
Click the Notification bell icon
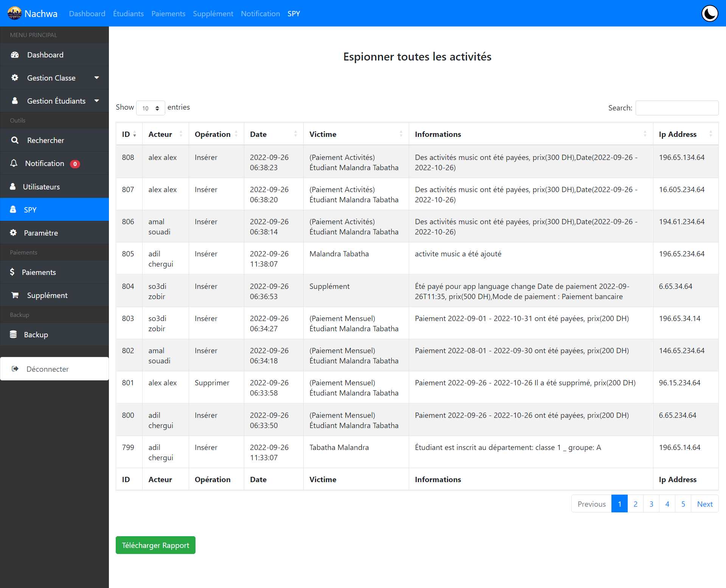click(x=14, y=163)
